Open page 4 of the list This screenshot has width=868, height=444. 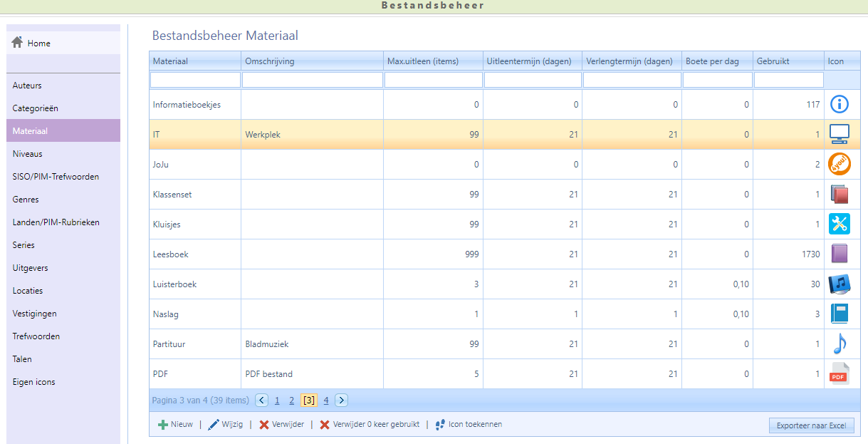[x=325, y=401]
